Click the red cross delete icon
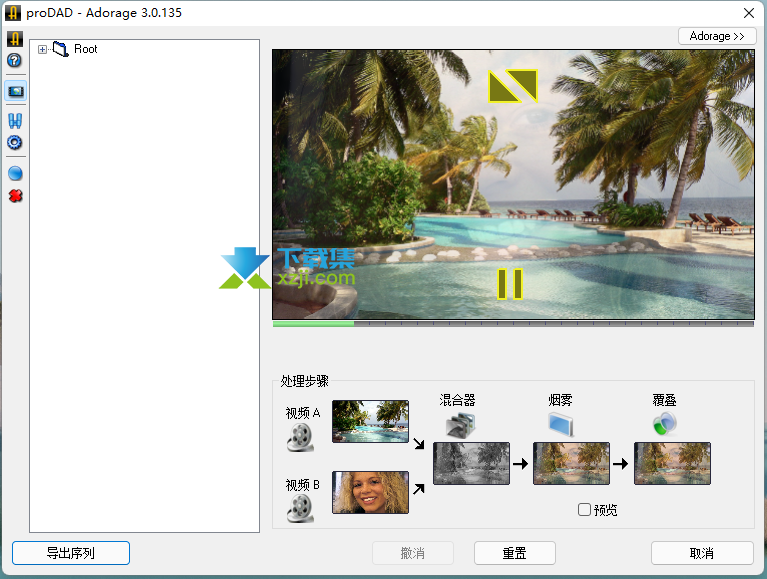The image size is (767, 579). click(16, 196)
